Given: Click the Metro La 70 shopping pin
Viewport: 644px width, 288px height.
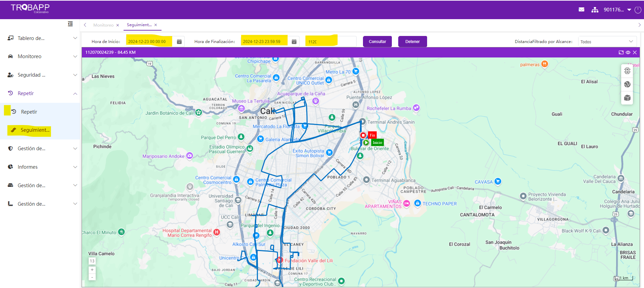Looking at the screenshot, I should 356,71.
